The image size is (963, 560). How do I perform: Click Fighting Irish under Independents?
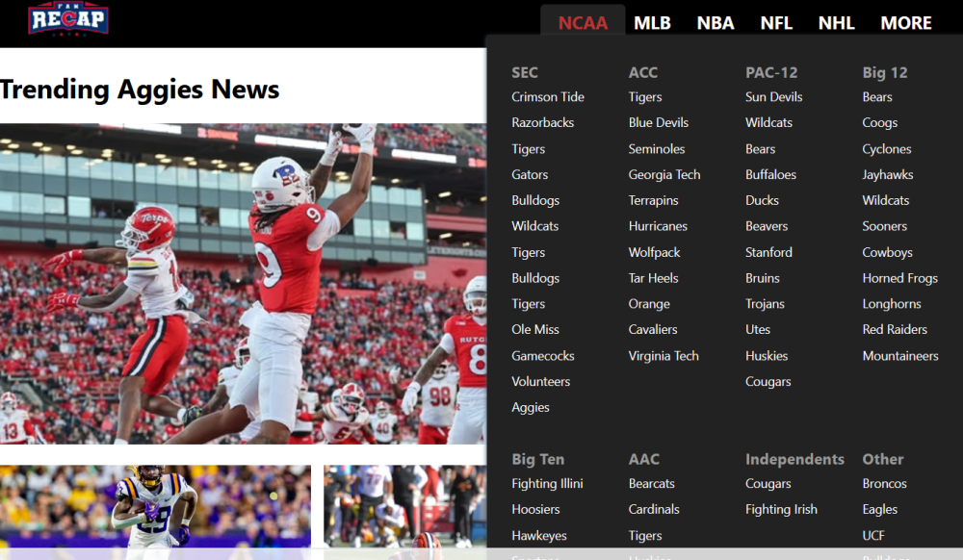click(781, 510)
